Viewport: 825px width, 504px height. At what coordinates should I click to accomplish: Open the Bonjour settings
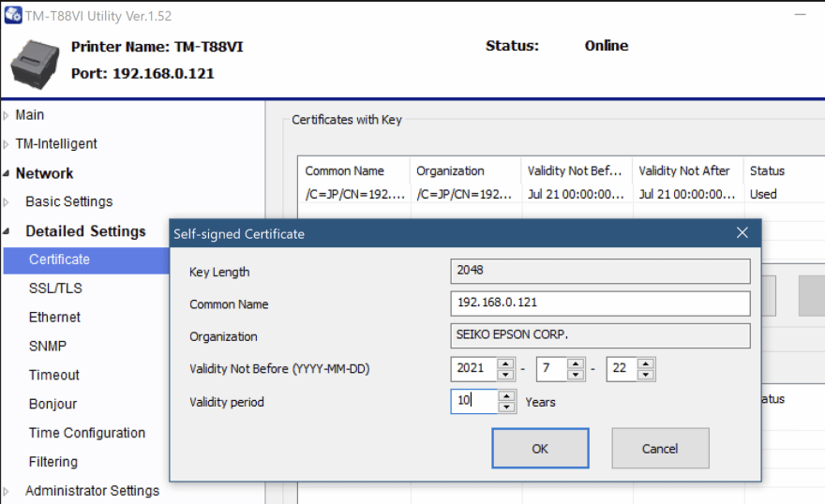(52, 404)
